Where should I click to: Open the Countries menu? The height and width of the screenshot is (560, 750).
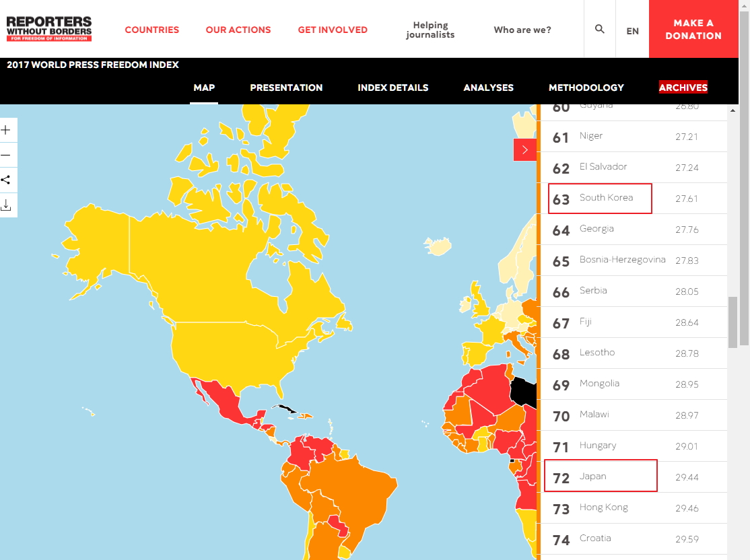pyautogui.click(x=152, y=30)
